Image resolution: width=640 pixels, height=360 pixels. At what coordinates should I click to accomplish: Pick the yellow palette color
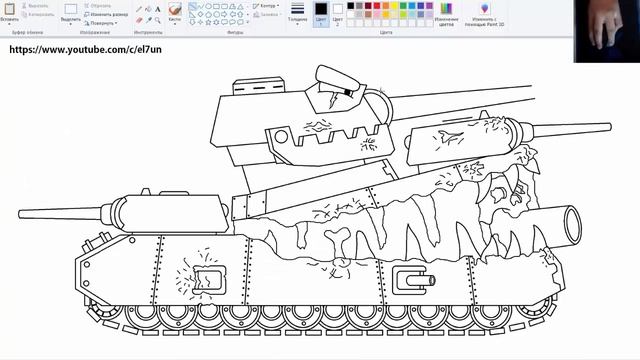[x=394, y=6]
